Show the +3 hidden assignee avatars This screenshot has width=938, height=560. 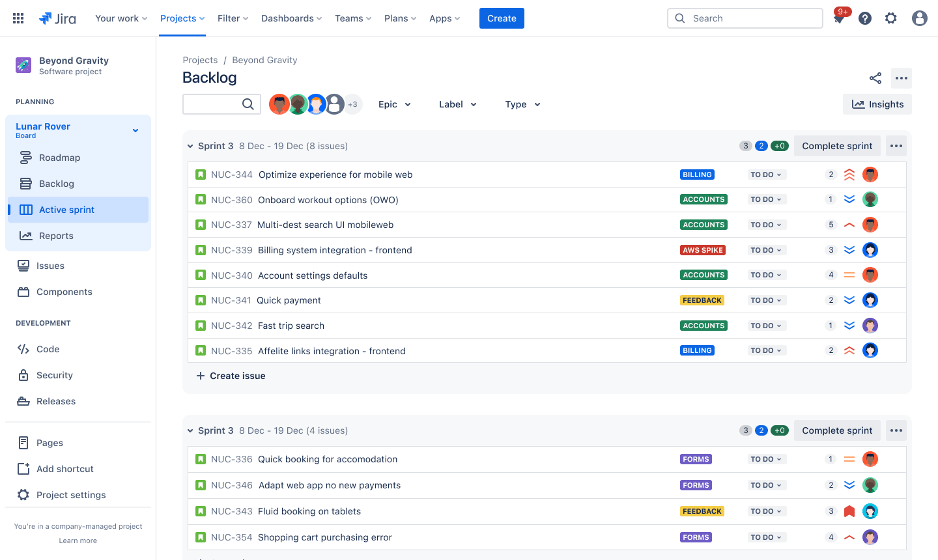click(x=352, y=104)
